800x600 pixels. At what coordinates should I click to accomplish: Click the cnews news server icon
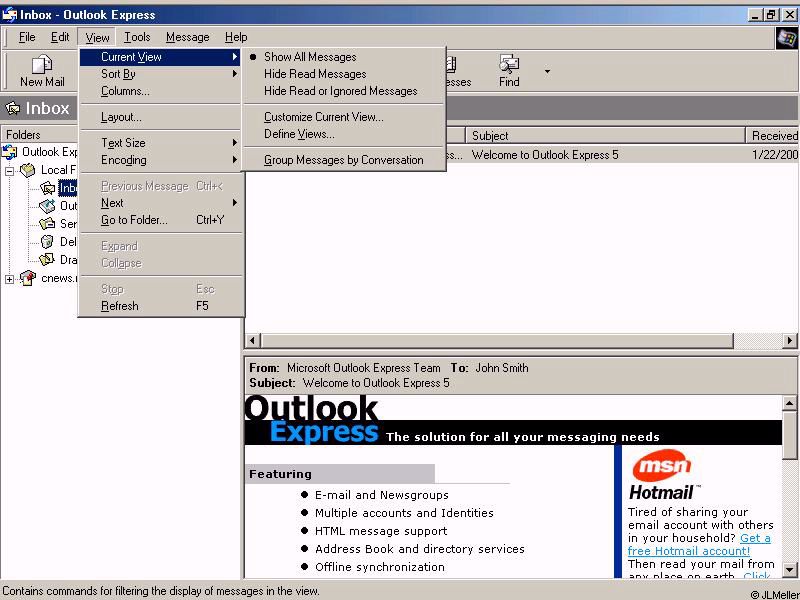(28, 278)
